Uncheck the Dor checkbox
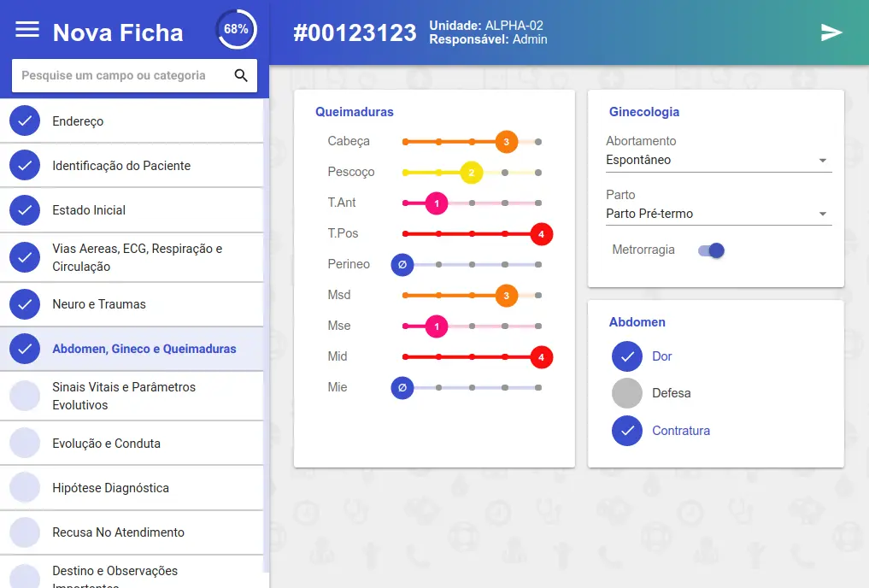This screenshot has height=588, width=869. pos(627,356)
